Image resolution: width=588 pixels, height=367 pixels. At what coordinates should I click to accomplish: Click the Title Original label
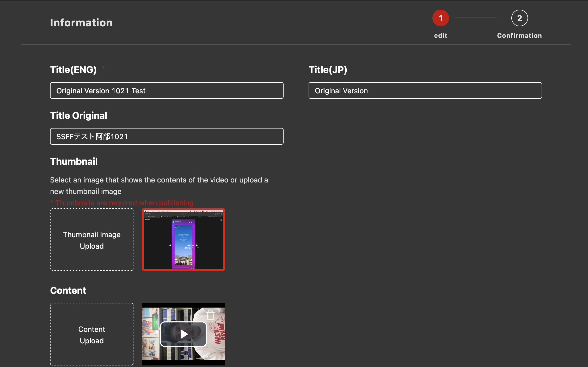coord(78,115)
